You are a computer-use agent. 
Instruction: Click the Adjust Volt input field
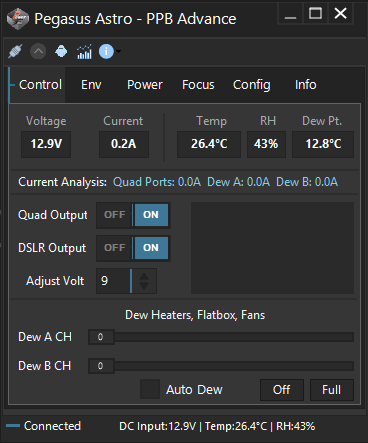pyautogui.click(x=113, y=281)
